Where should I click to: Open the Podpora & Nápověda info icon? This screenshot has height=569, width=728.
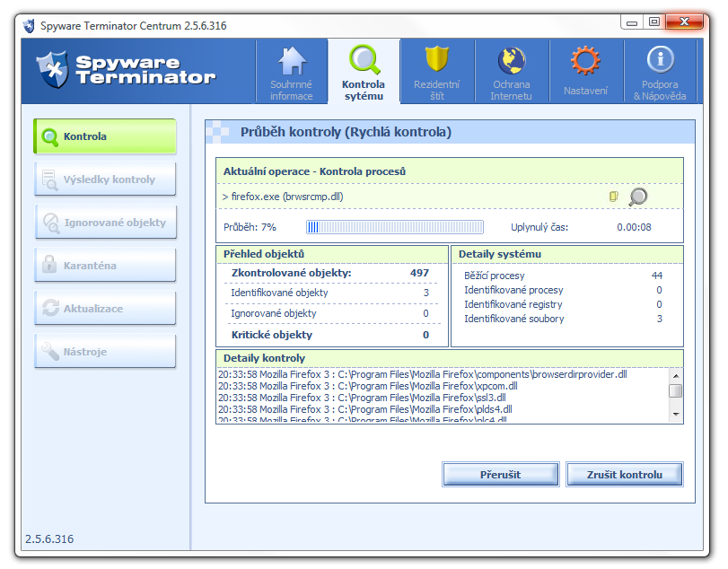(x=660, y=59)
